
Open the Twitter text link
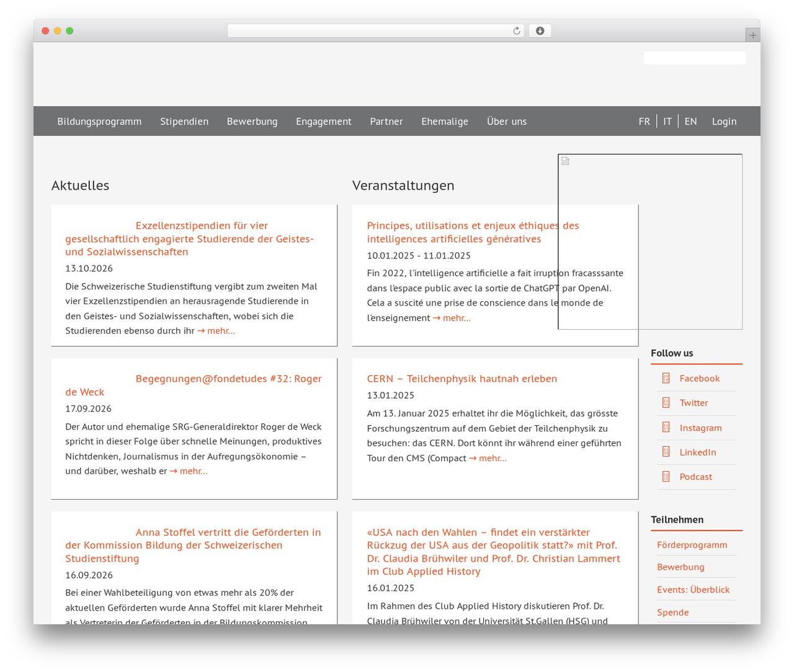(694, 403)
